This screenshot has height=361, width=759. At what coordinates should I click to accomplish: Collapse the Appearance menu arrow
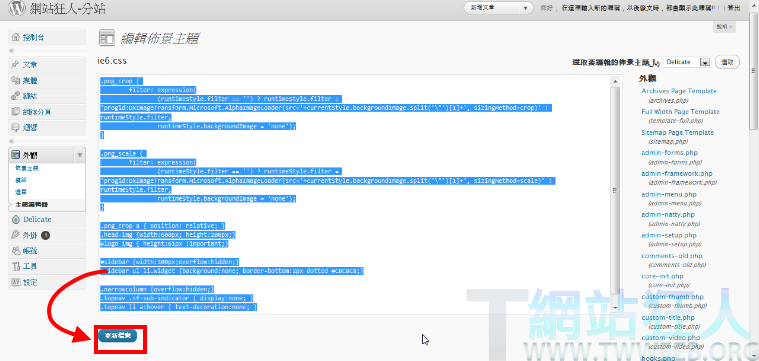[x=79, y=155]
